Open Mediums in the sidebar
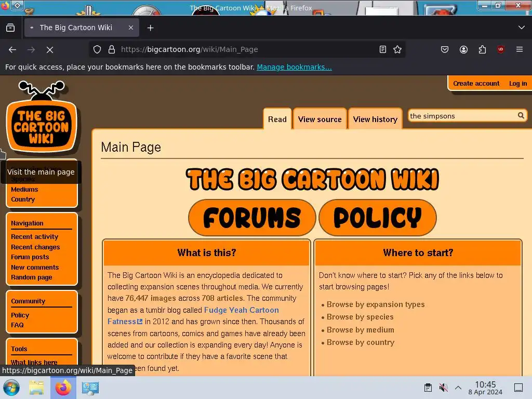 pos(24,189)
